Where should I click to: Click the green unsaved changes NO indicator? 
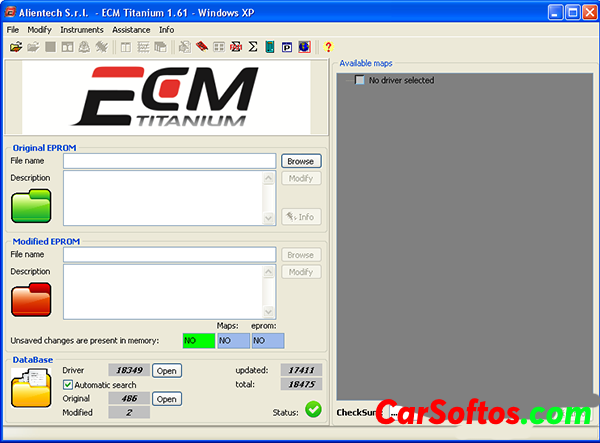pyautogui.click(x=197, y=341)
